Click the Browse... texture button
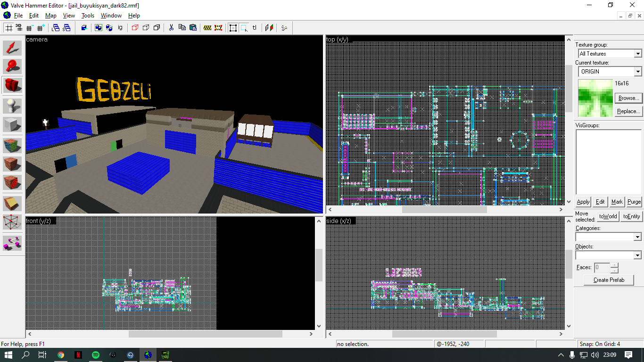This screenshot has height=362, width=644. click(628, 98)
